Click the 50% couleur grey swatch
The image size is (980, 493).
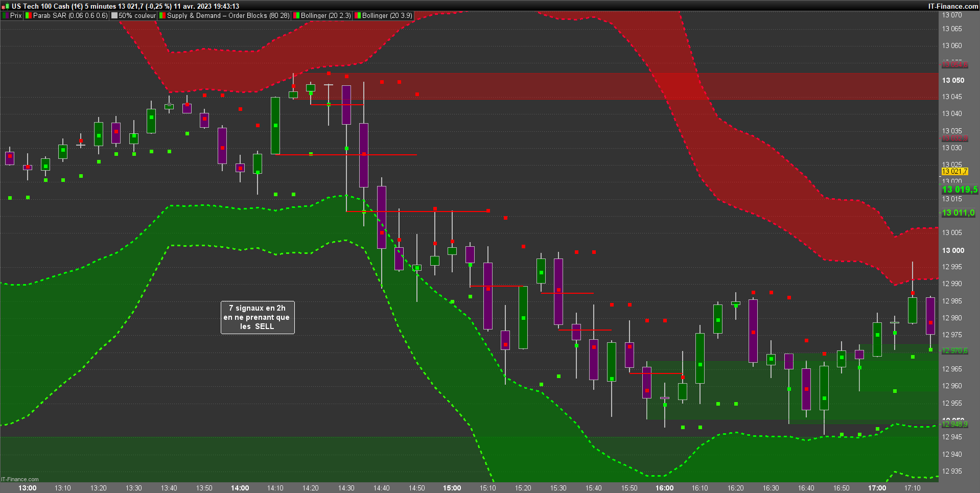click(x=114, y=16)
